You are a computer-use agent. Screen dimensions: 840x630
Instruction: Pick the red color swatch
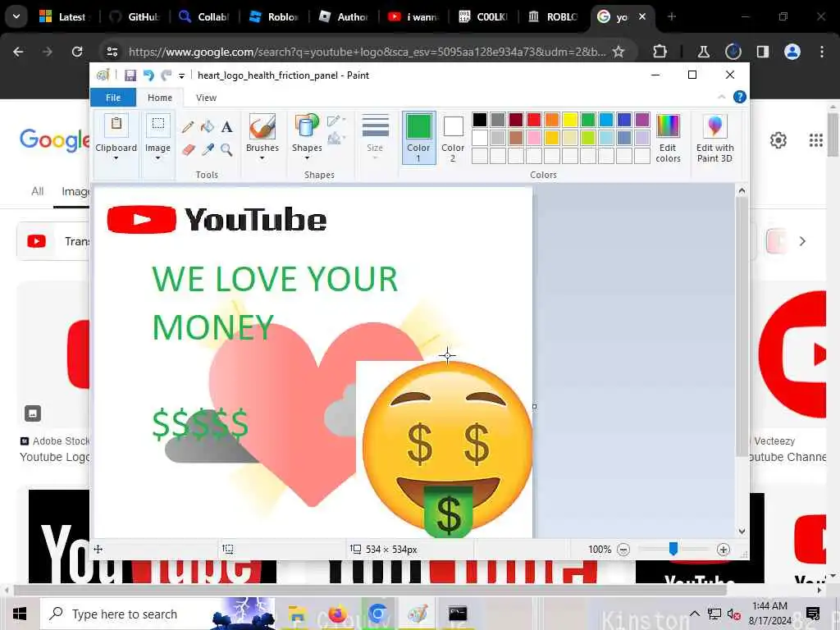point(533,120)
